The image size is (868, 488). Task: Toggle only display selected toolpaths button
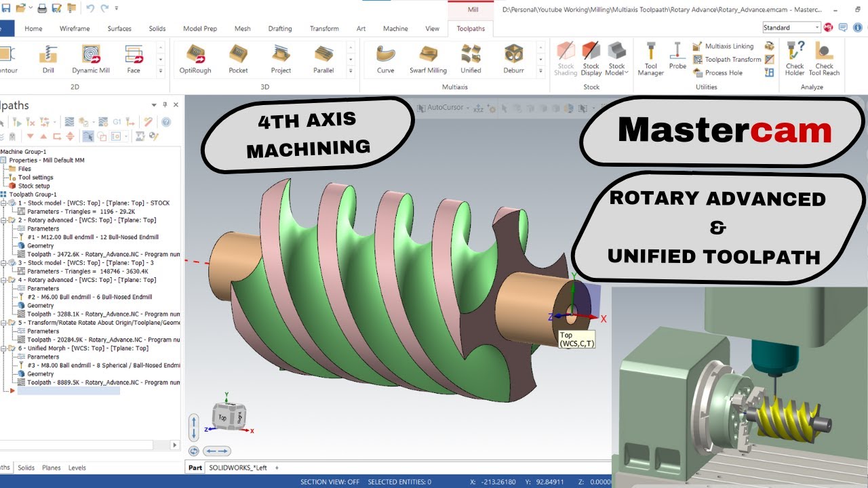point(88,136)
